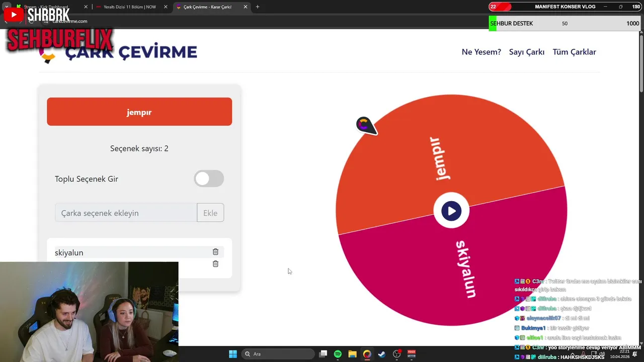Click the Seçenek sayısı: 2 label
Image resolution: width=644 pixels, height=362 pixels.
click(x=139, y=148)
